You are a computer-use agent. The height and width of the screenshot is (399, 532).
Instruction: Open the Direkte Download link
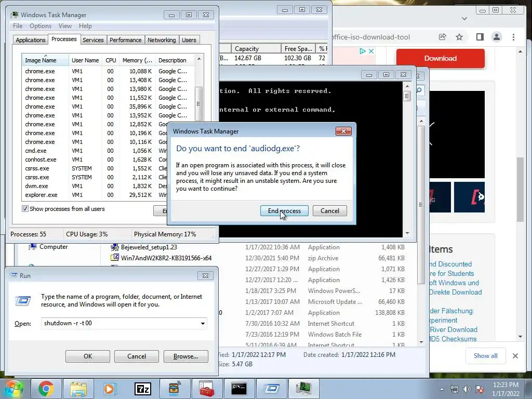tap(455, 292)
